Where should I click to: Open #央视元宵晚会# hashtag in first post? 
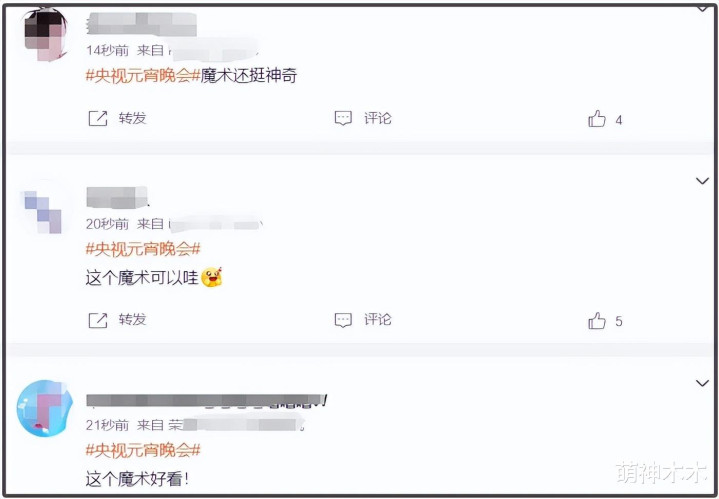(143, 76)
